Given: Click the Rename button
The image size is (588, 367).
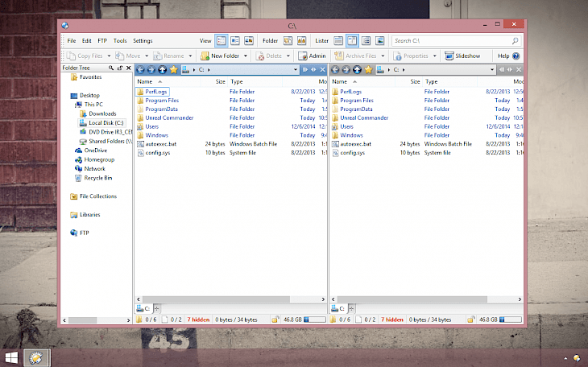Looking at the screenshot, I should pyautogui.click(x=169, y=56).
